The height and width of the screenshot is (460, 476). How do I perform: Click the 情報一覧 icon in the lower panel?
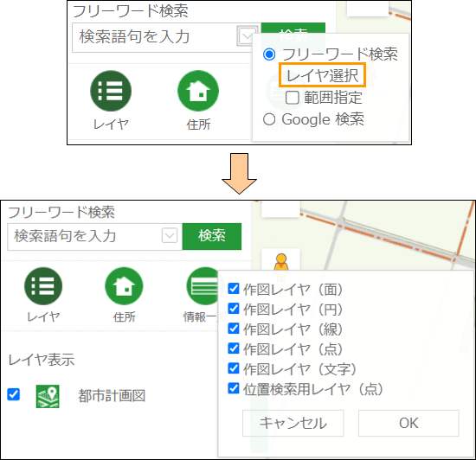203,286
